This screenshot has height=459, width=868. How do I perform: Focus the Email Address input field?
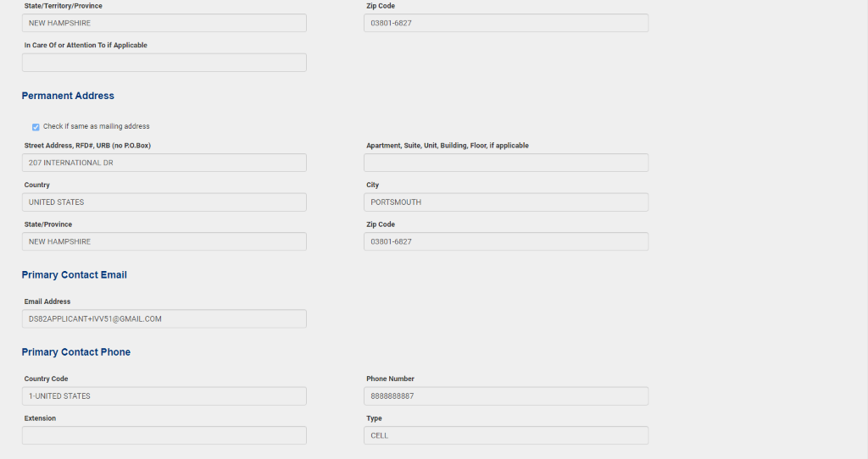point(164,318)
